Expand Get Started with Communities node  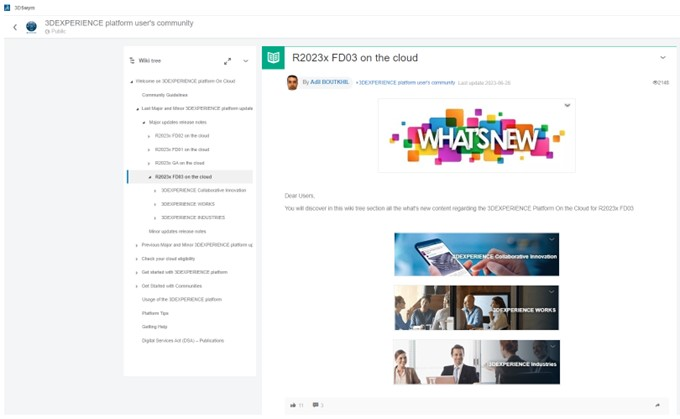pyautogui.click(x=137, y=286)
